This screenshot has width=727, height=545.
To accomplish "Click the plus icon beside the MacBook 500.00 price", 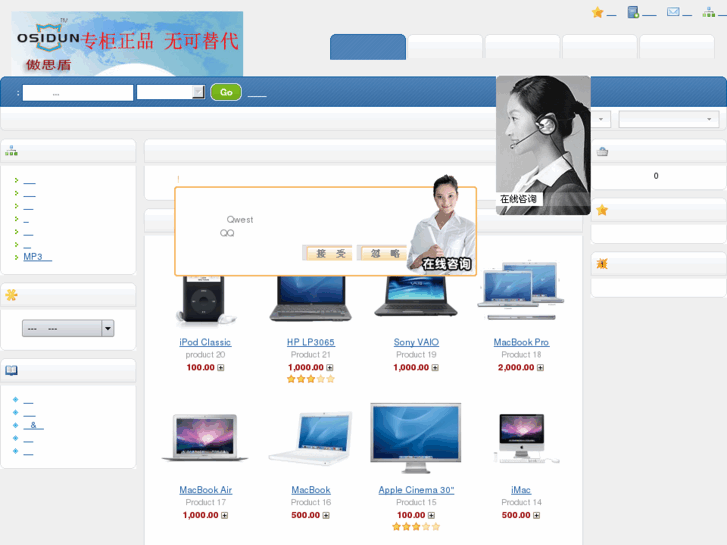I will tap(326, 515).
